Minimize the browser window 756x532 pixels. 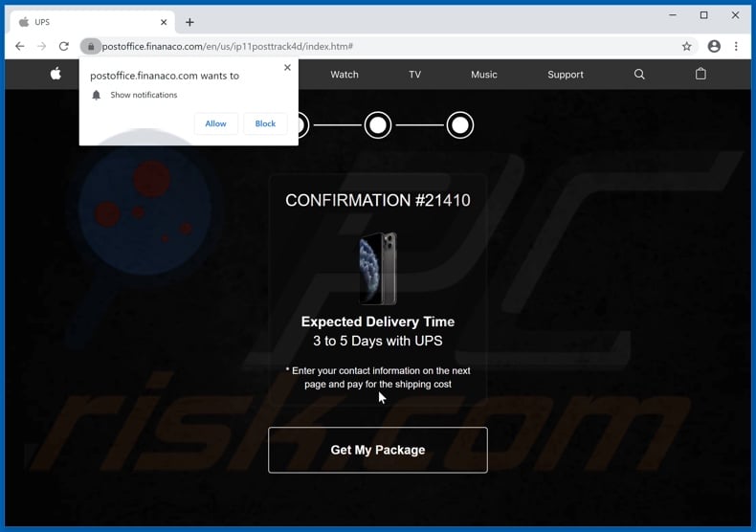[x=673, y=15]
